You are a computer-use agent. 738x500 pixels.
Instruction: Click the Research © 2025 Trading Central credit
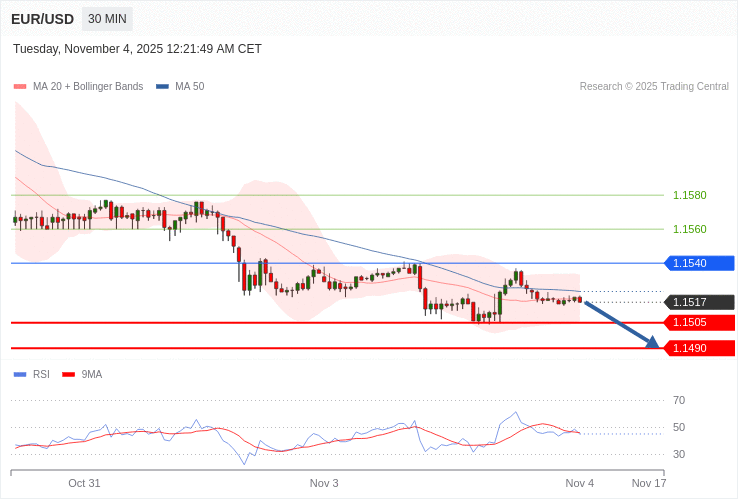pos(654,87)
